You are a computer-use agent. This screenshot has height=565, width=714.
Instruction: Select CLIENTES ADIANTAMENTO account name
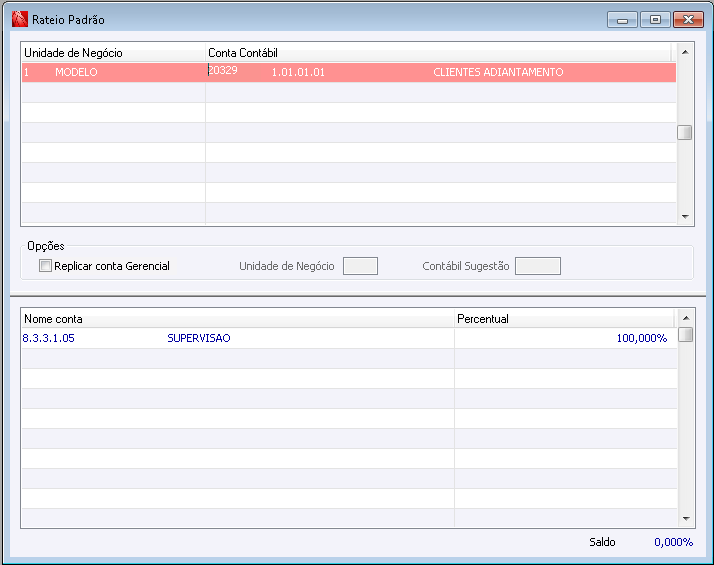pos(498,72)
